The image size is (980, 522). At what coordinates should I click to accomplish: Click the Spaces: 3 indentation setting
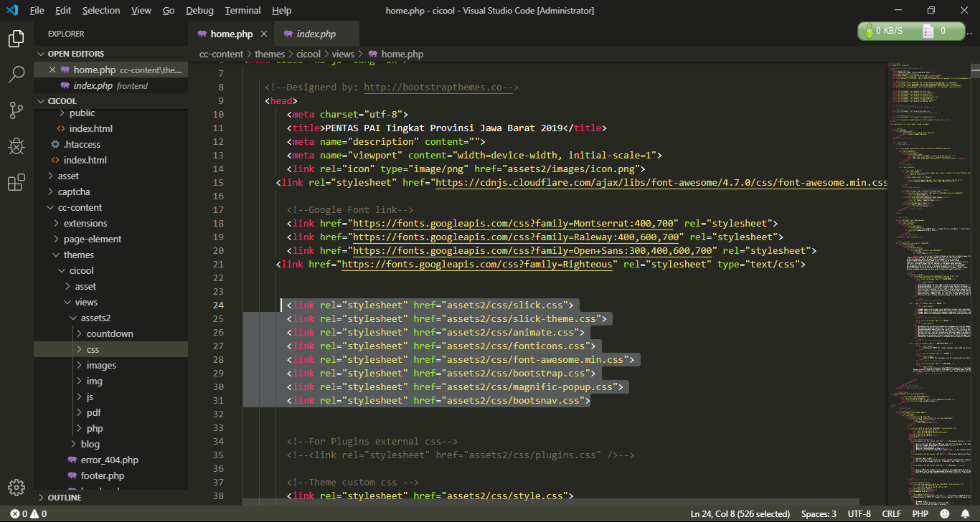tap(818, 513)
